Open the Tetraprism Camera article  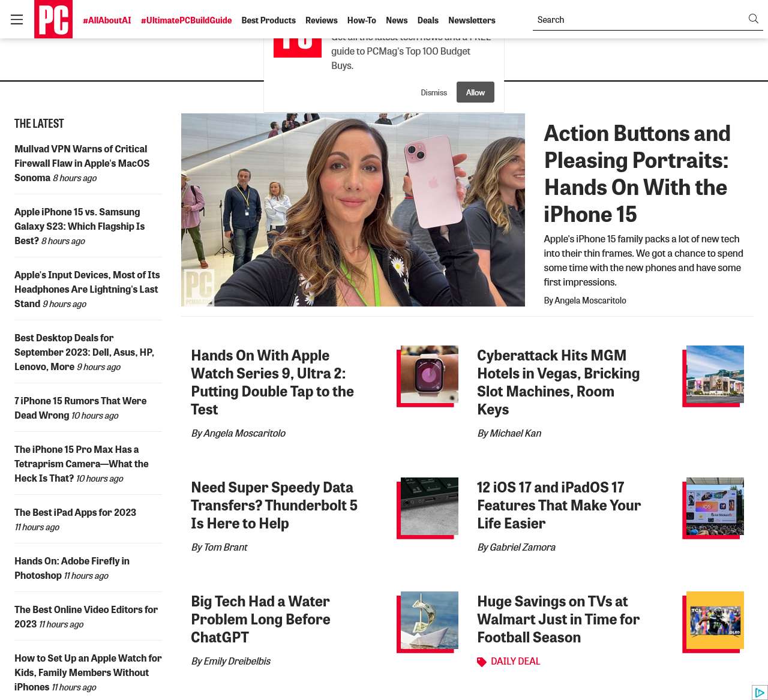point(81,464)
